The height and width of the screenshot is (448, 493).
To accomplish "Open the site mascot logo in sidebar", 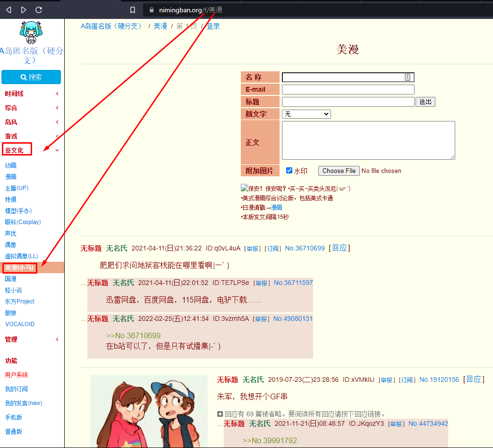I will coord(31,33).
